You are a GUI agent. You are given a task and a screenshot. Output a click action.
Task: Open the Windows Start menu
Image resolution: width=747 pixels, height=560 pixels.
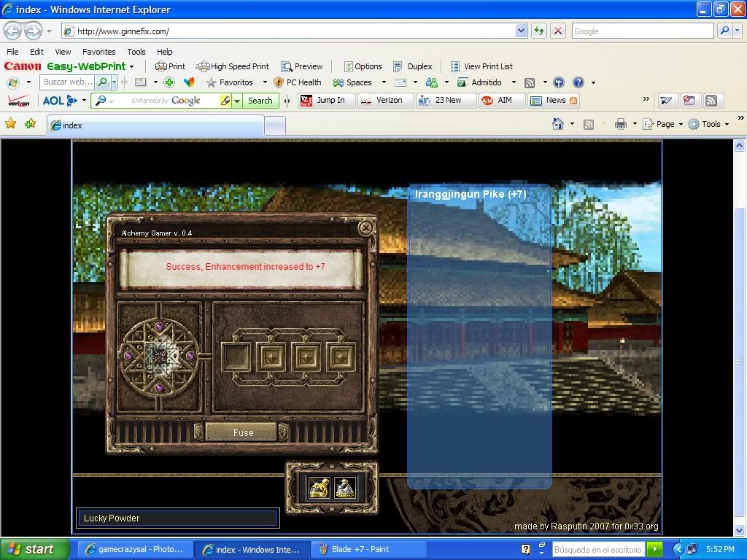(x=35, y=549)
